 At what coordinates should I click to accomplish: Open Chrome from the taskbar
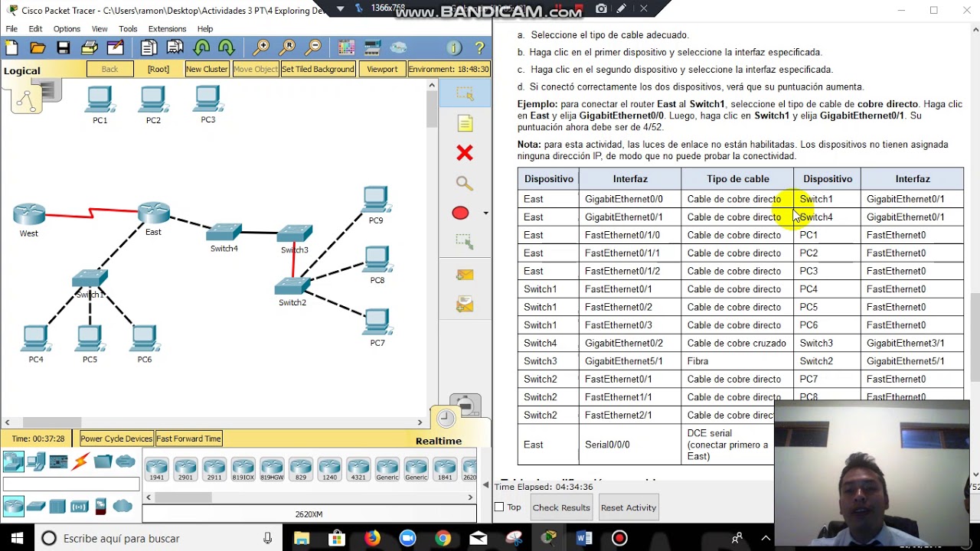443,539
